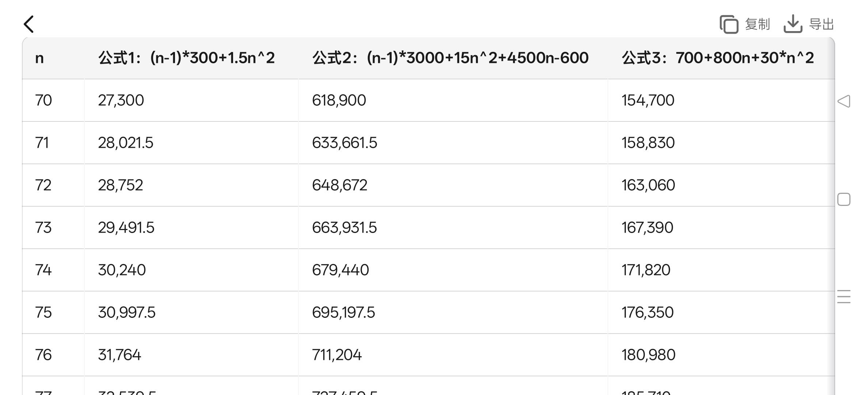Image resolution: width=868 pixels, height=395 pixels.
Task: Click cell showing 633,661.5
Action: [344, 143]
